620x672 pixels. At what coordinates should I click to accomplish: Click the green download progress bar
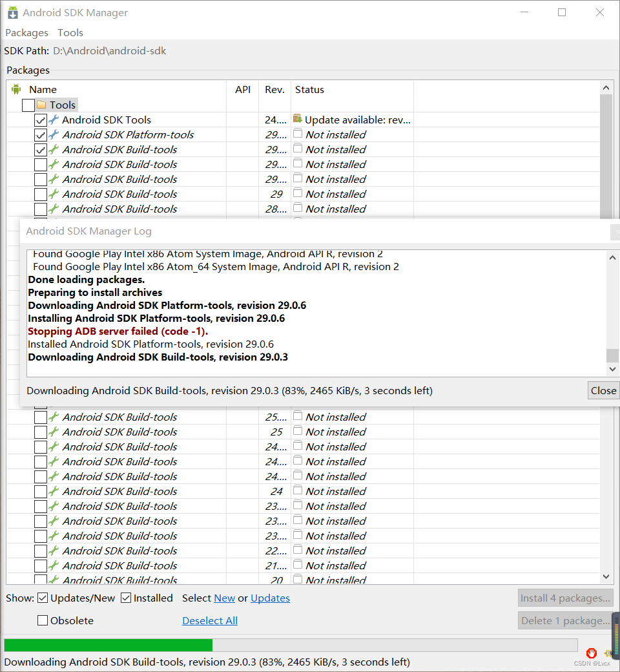pos(108,645)
